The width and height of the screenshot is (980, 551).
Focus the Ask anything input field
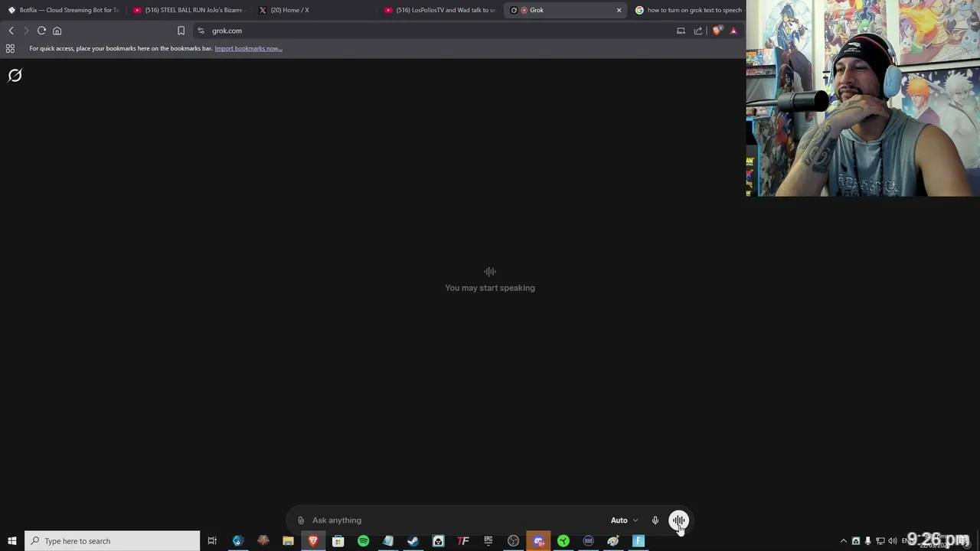[456, 520]
